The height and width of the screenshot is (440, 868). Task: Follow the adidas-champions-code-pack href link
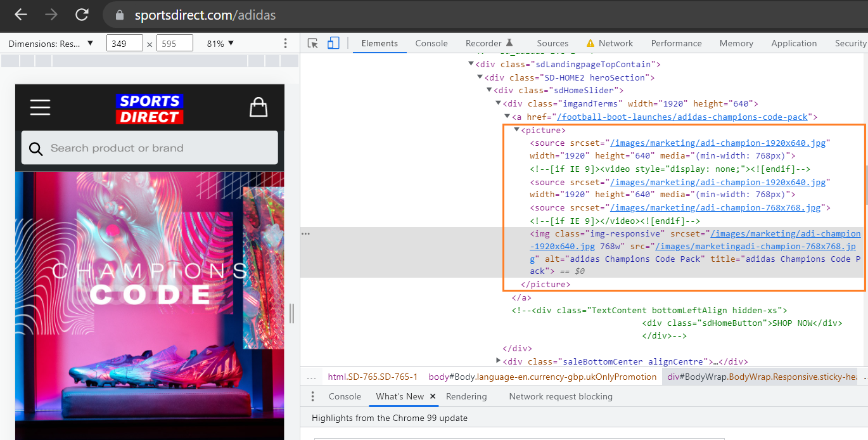[682, 117]
